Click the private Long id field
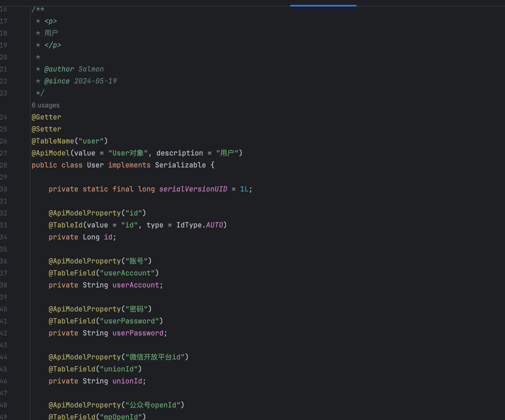 click(82, 237)
